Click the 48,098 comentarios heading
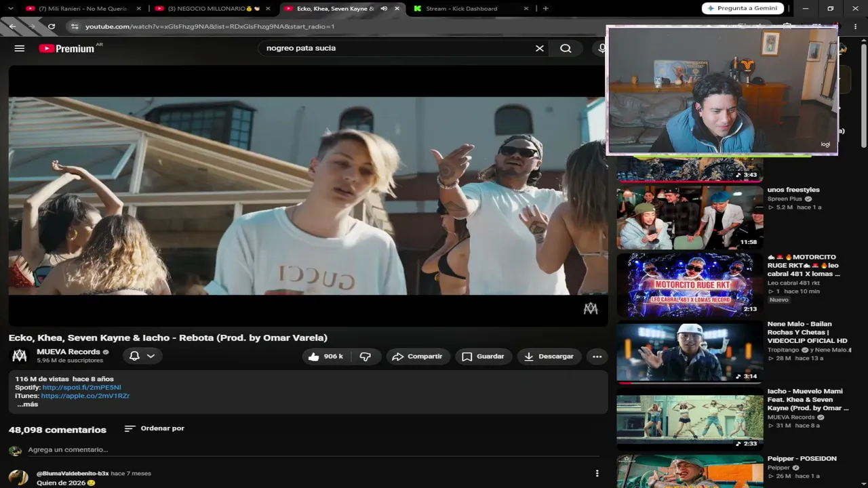The height and width of the screenshot is (488, 868). tap(58, 430)
